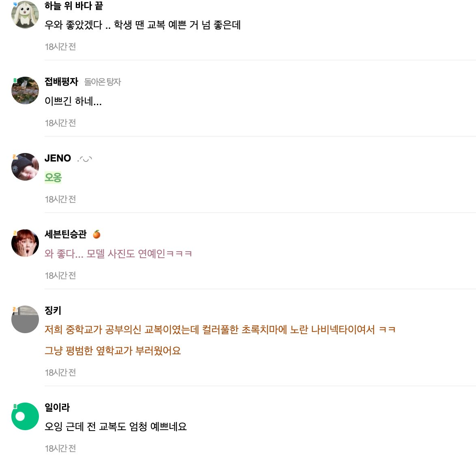Screen dimensions: 476x461
Task: Open 접배평자's profile picture
Action: (x=25, y=90)
